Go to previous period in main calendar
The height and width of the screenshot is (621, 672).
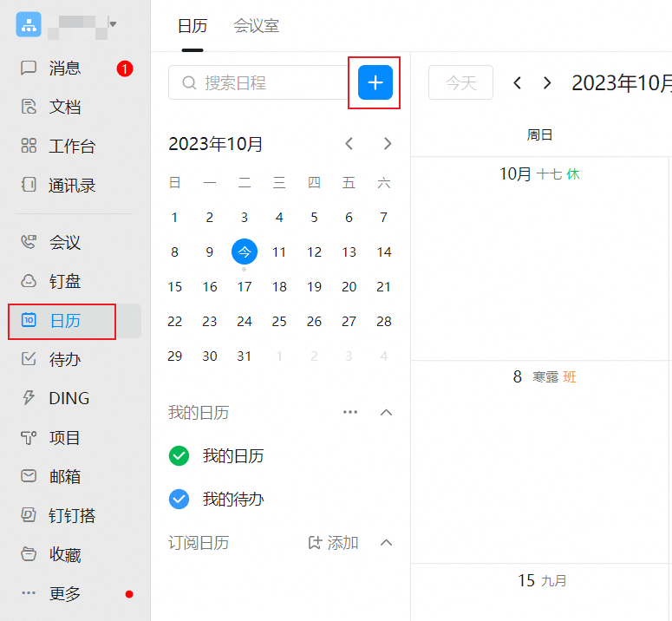(518, 82)
